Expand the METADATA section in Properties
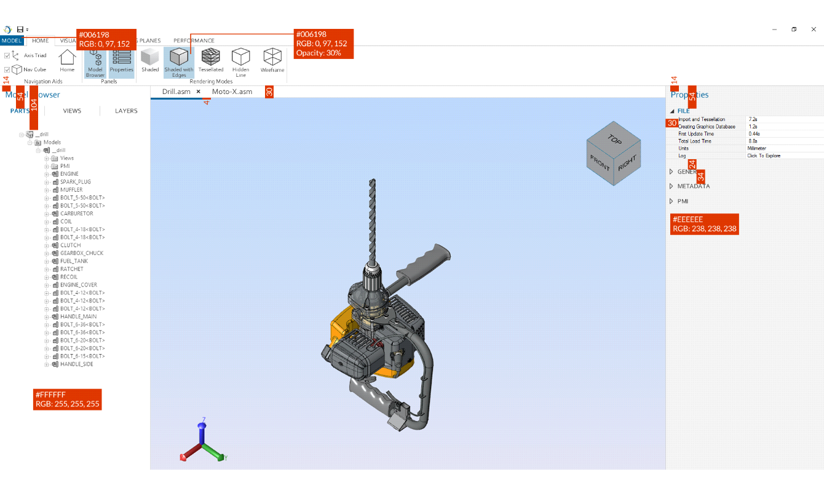Image resolution: width=824 pixels, height=504 pixels. click(671, 186)
